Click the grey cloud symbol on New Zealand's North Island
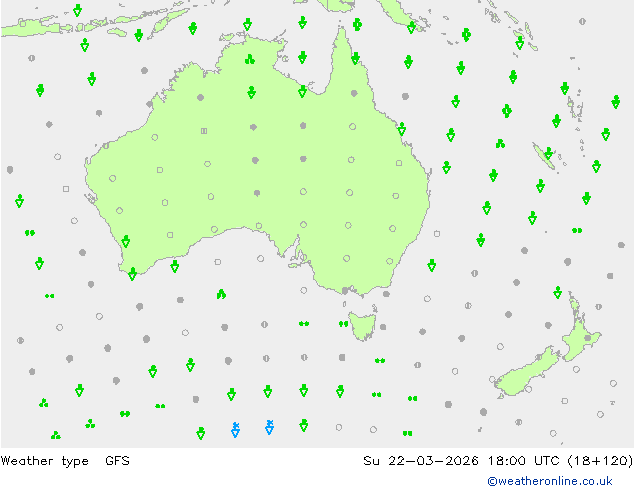Viewport: 634px width, 490px height. pyautogui.click(x=588, y=338)
